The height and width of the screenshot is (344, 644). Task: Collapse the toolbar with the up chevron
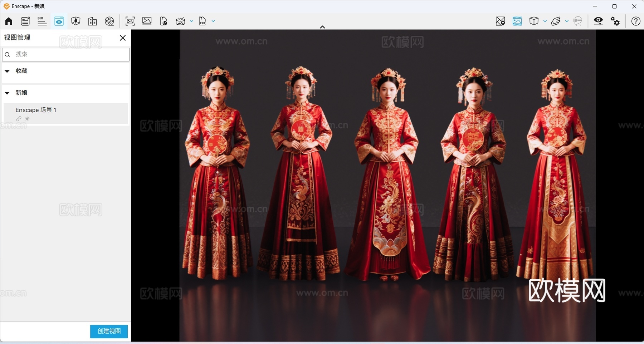tap(322, 27)
